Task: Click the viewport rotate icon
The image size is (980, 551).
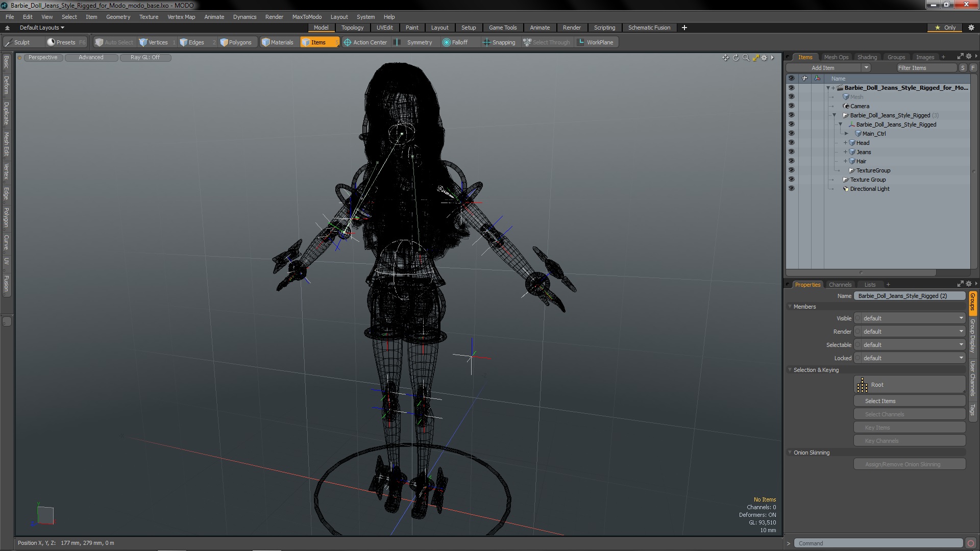Action: point(736,58)
